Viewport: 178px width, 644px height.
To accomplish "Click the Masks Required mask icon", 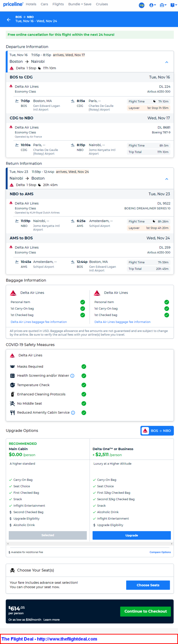I will pyautogui.click(x=12, y=366).
